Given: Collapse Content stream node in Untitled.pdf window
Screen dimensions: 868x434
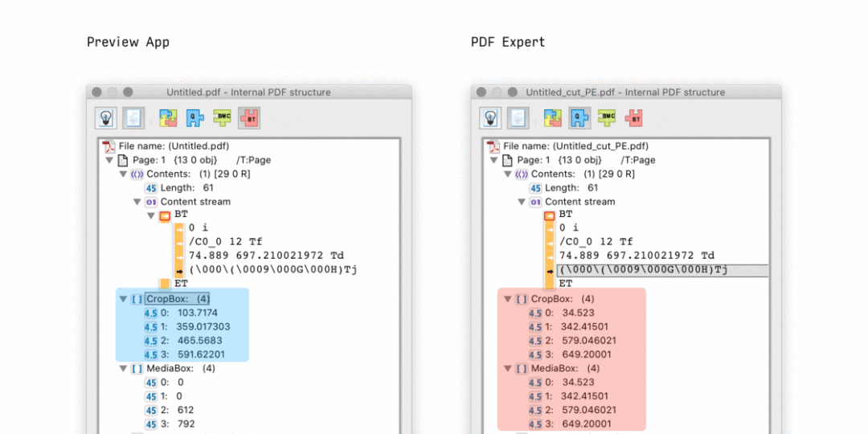Looking at the screenshot, I should click(137, 202).
